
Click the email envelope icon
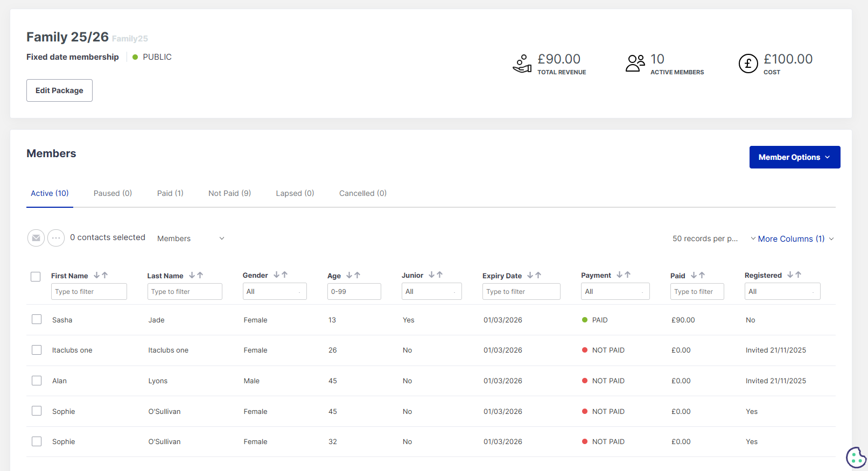pyautogui.click(x=36, y=238)
